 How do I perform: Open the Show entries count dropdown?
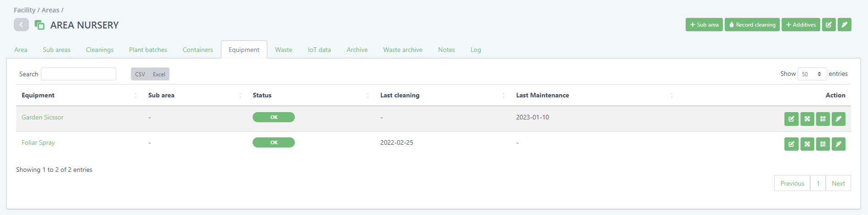(812, 74)
